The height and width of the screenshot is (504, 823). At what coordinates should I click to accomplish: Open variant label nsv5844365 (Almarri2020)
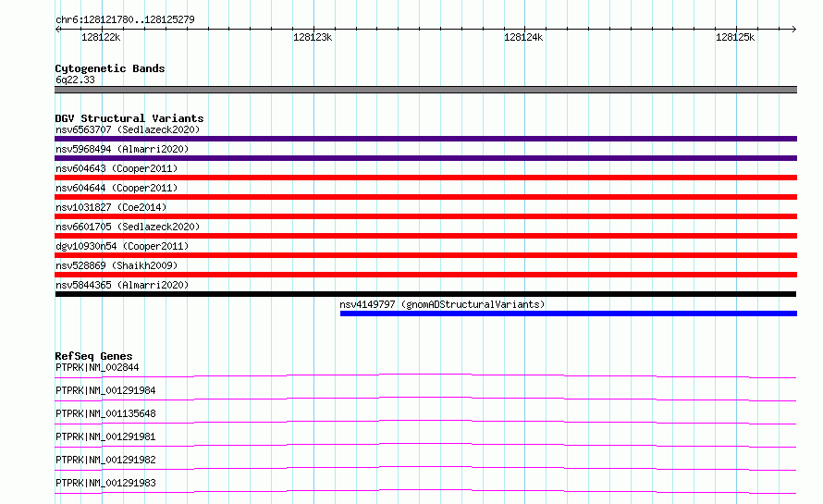[122, 285]
